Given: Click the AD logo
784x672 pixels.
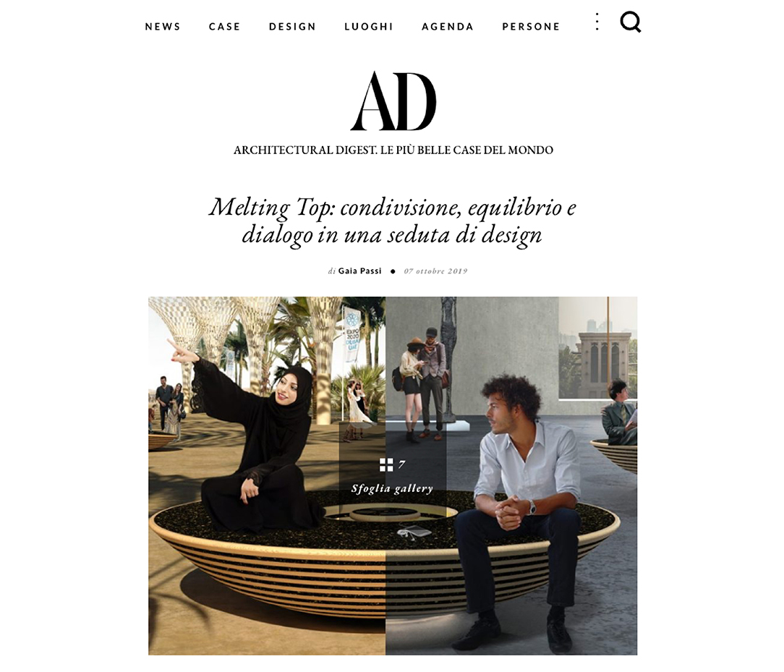Looking at the screenshot, I should [x=393, y=101].
